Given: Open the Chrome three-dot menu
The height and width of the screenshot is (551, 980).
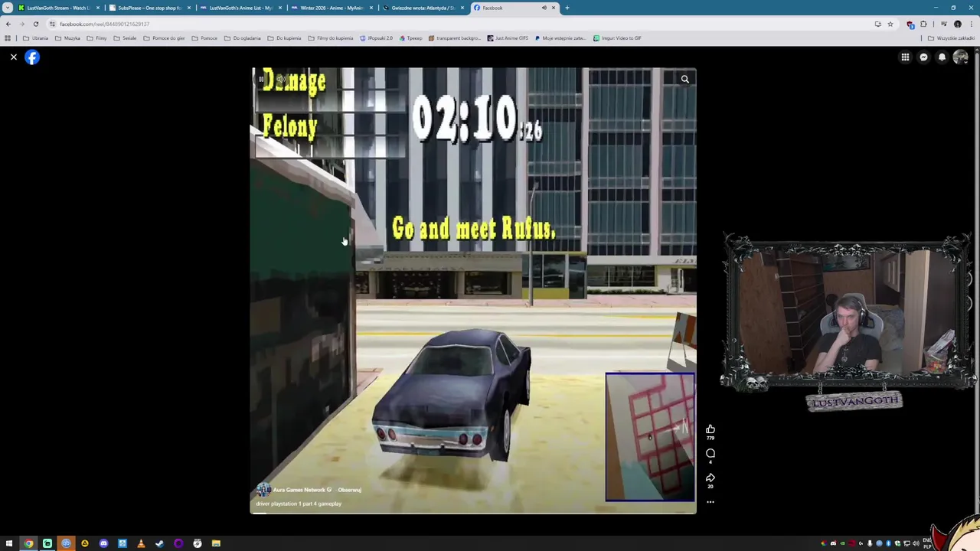Looking at the screenshot, I should click(x=972, y=24).
